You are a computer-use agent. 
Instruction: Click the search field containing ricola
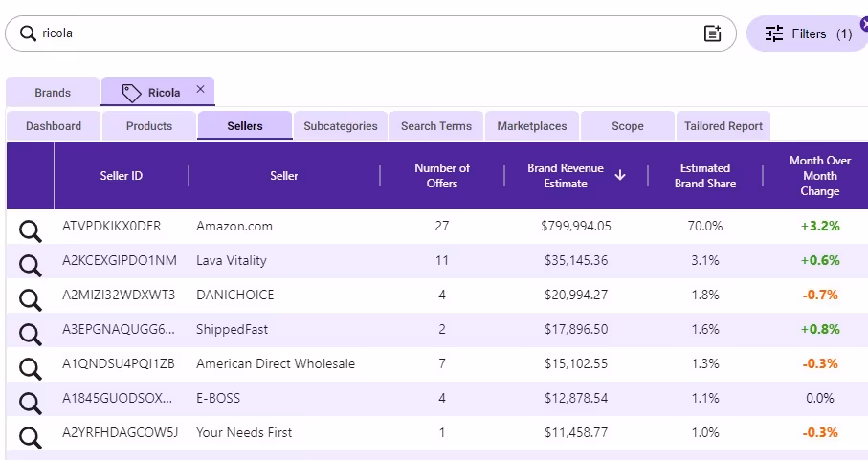(370, 33)
